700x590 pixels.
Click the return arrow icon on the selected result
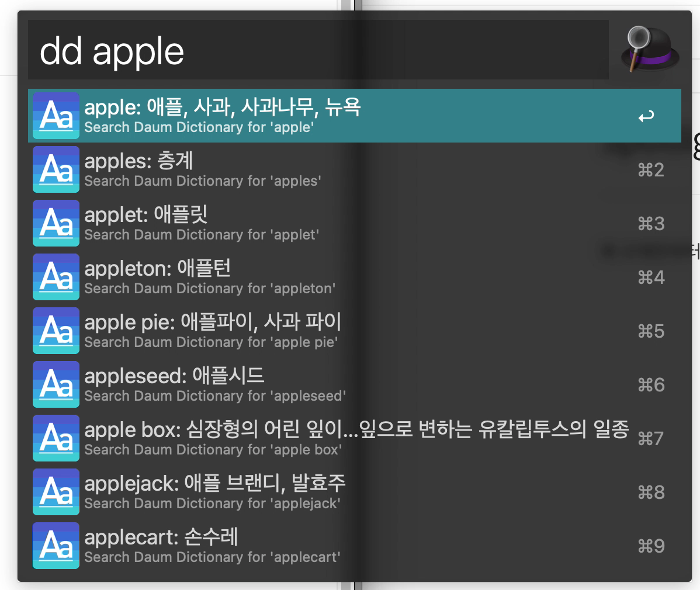click(x=646, y=116)
